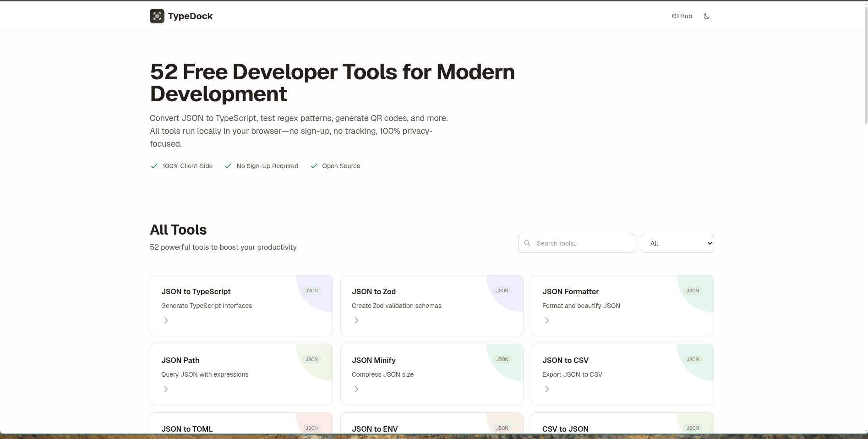
Task: Focus the Search tools input field
Action: (x=577, y=243)
